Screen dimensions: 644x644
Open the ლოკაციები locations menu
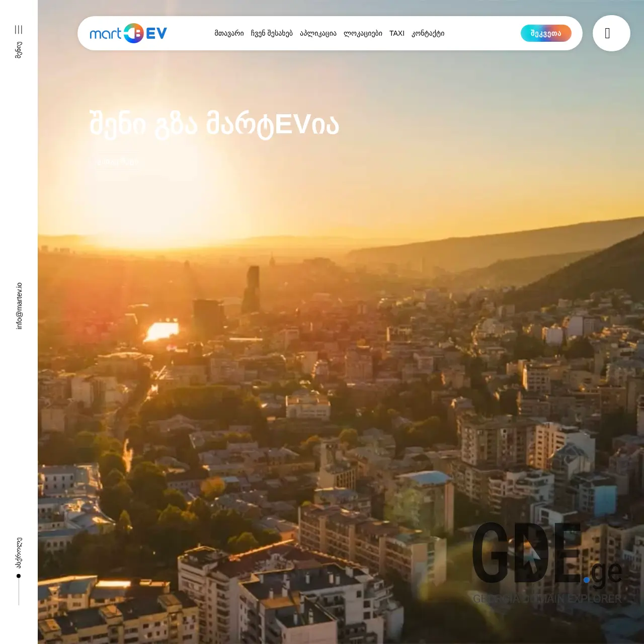[363, 33]
